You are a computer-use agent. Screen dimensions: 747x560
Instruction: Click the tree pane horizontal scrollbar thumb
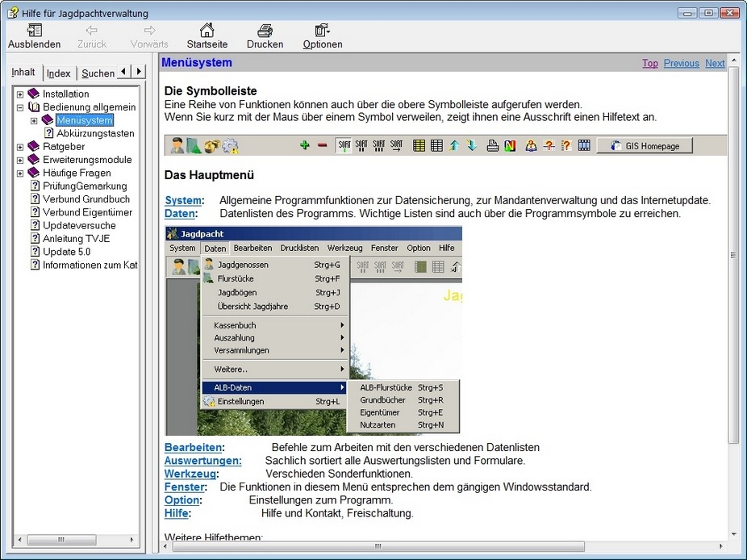(x=61, y=540)
